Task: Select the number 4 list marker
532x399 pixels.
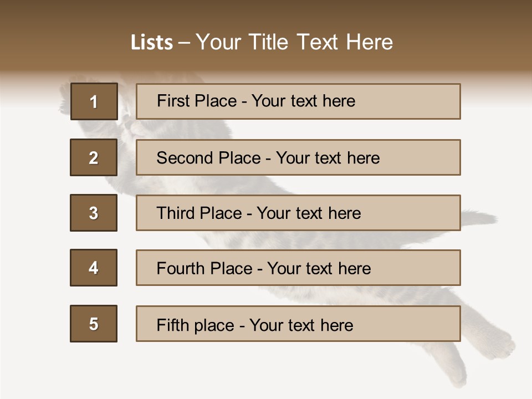Action: pyautogui.click(x=94, y=268)
